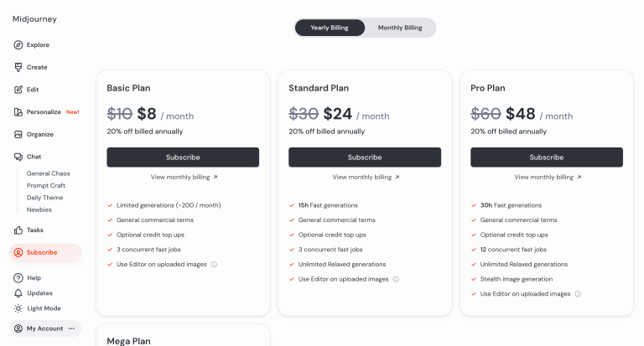Open the My Account options menu
Viewport: 644px width, 346px height.
click(71, 328)
